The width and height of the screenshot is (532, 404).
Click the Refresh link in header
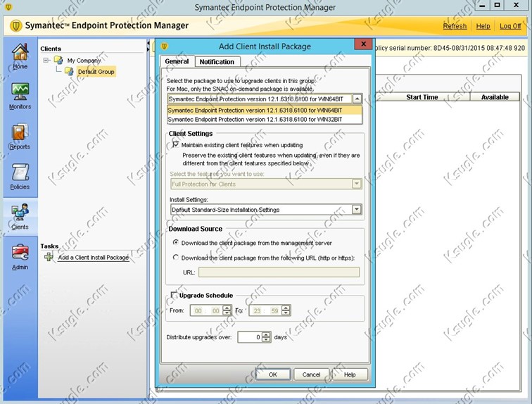pyautogui.click(x=455, y=26)
